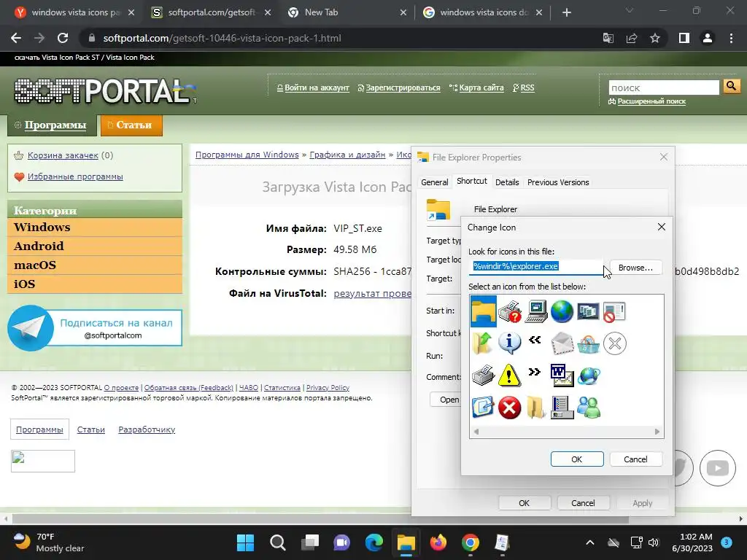Screen dimensions: 747x560
Task: Click Cancel in File Explorer Properties
Action: tap(583, 503)
